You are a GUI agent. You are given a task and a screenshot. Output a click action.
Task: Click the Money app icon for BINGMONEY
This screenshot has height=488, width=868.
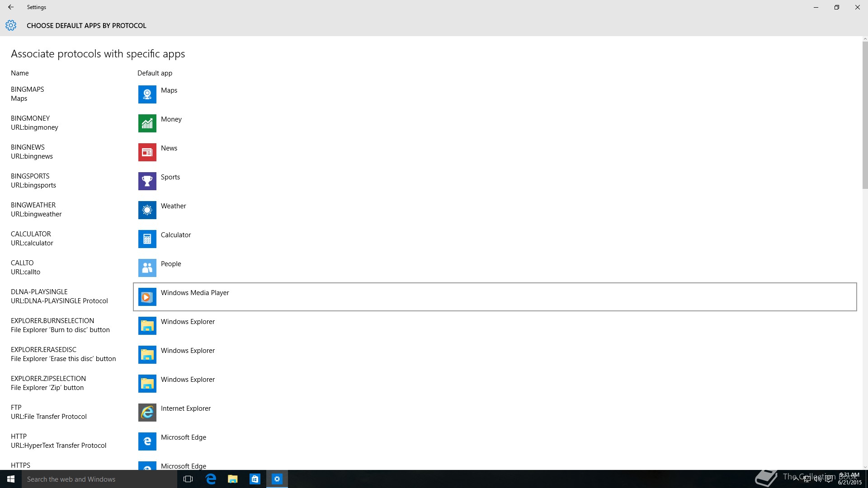(x=147, y=123)
